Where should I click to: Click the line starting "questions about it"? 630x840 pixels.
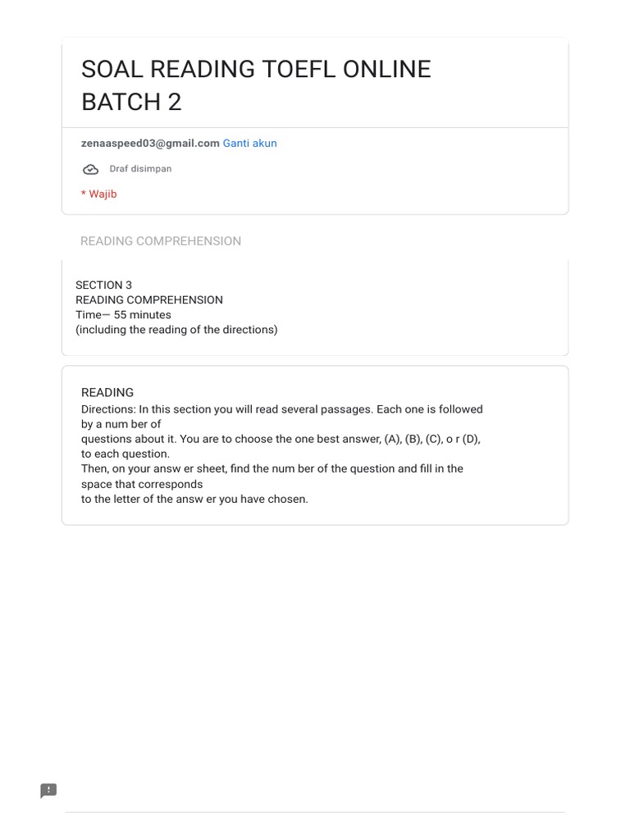click(x=281, y=439)
